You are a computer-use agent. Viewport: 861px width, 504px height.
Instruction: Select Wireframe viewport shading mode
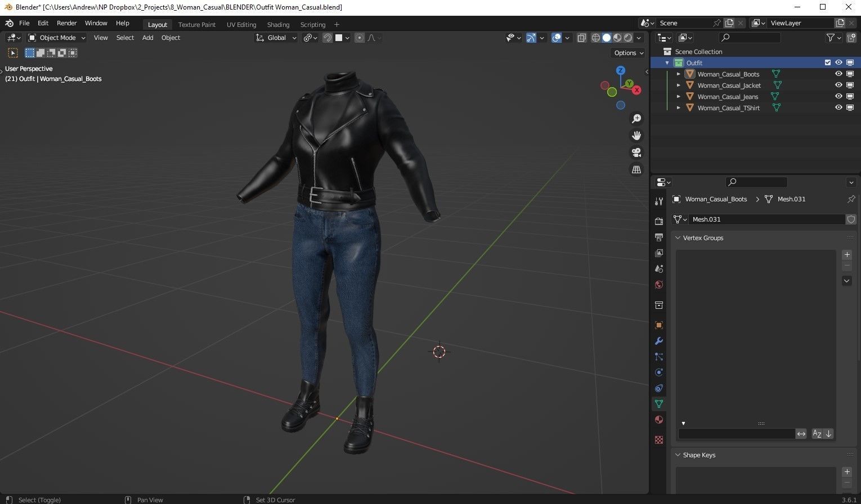[595, 38]
